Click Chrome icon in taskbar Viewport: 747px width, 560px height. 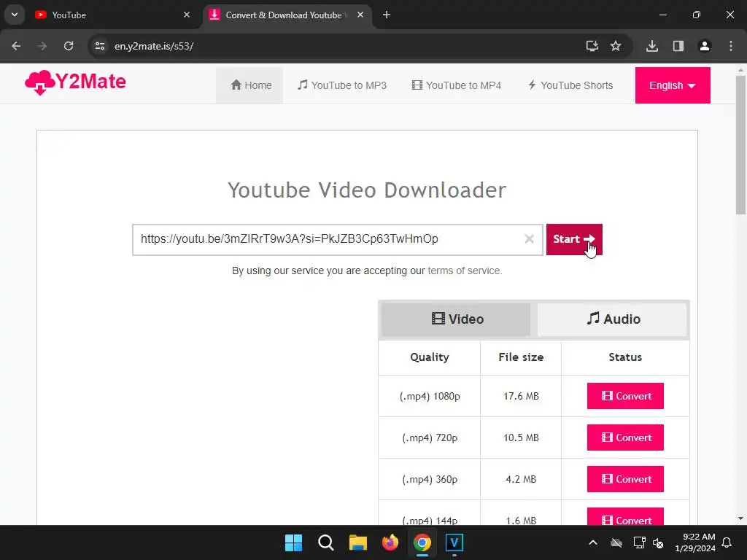tap(422, 542)
